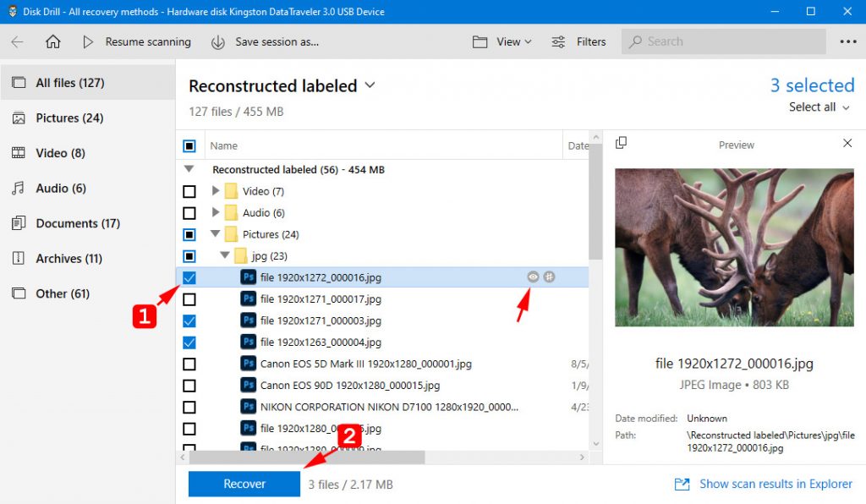Check the Canon EOS 90D file checkbox
The image size is (866, 504).
click(189, 386)
